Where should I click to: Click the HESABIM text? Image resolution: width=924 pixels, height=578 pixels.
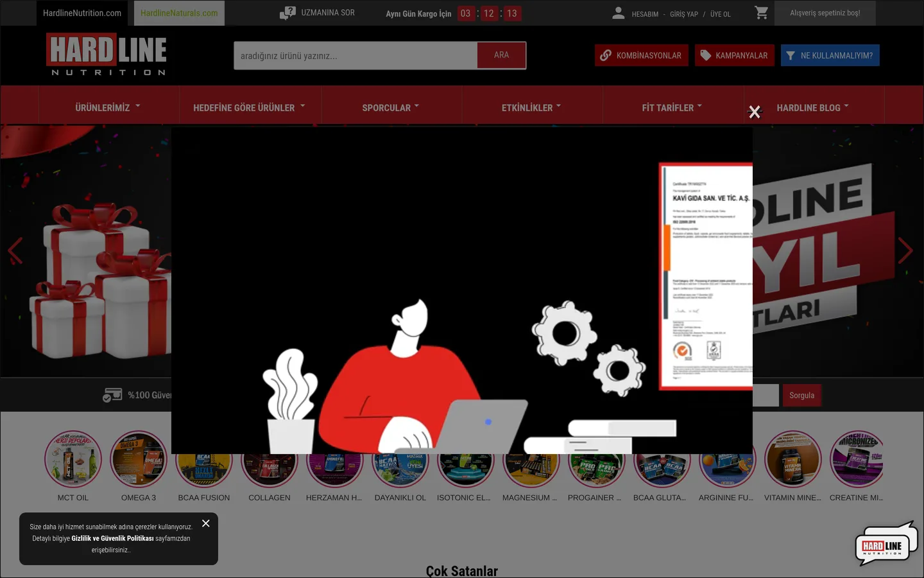coord(645,14)
